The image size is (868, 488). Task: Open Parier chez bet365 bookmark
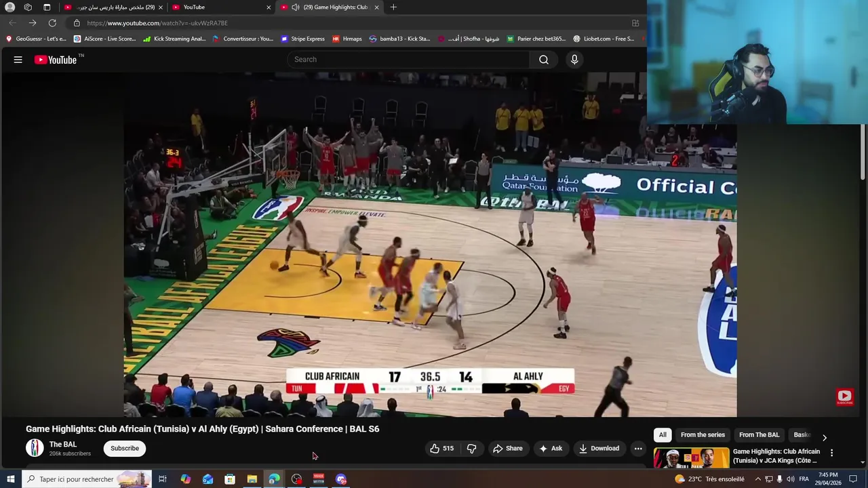click(x=536, y=39)
